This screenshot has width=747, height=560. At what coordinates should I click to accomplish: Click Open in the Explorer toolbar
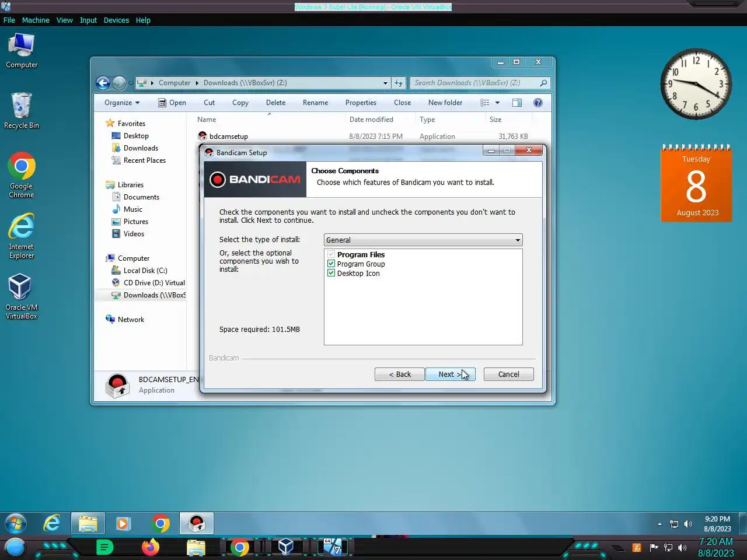click(x=172, y=103)
